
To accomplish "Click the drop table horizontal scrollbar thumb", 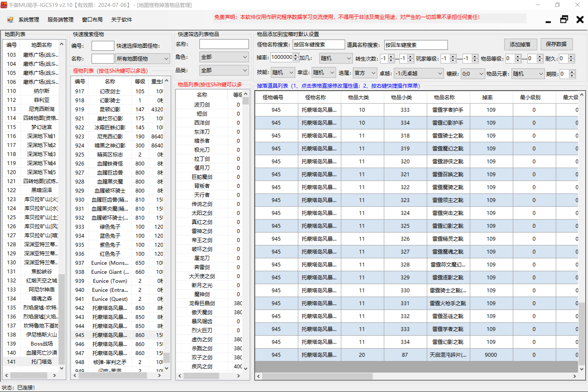I will pyautogui.click(x=317, y=376).
